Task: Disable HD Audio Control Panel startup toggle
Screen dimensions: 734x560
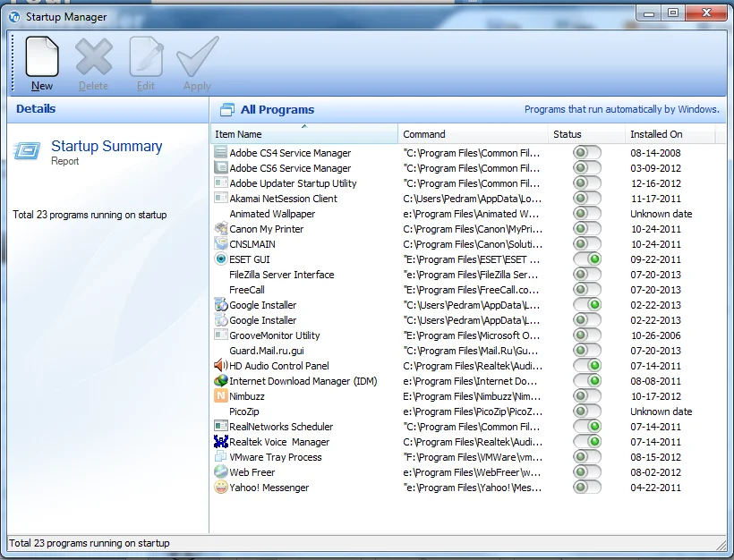Action: (x=587, y=365)
